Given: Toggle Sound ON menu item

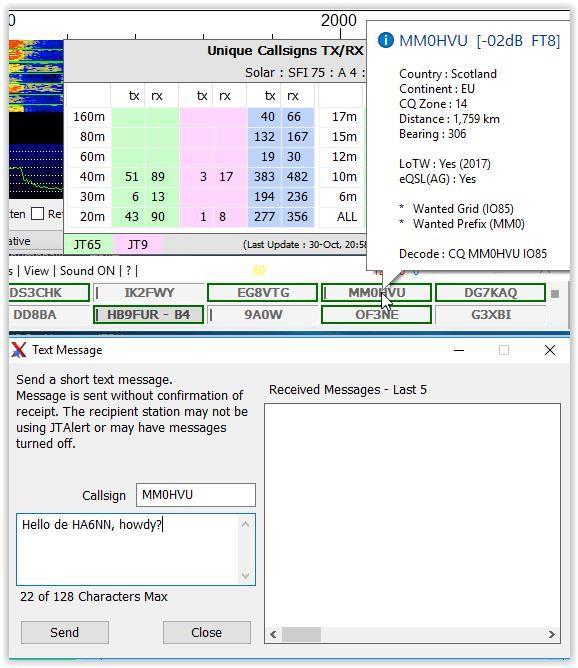Looking at the screenshot, I should tap(87, 271).
